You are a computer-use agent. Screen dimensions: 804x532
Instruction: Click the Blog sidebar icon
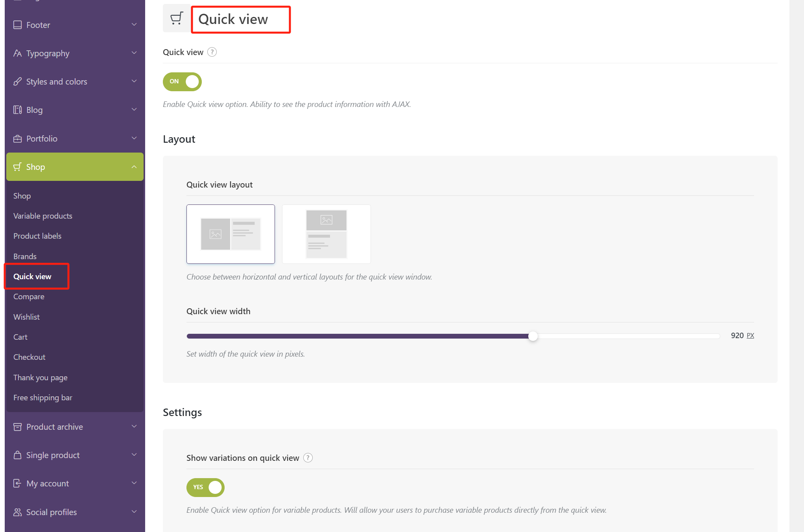(x=17, y=110)
